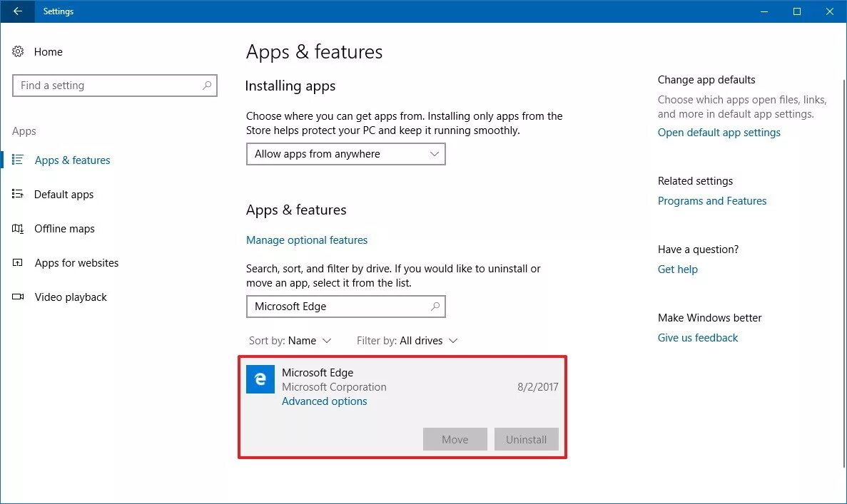Image resolution: width=847 pixels, height=504 pixels.
Task: Maximize the Settings window
Action: (797, 11)
